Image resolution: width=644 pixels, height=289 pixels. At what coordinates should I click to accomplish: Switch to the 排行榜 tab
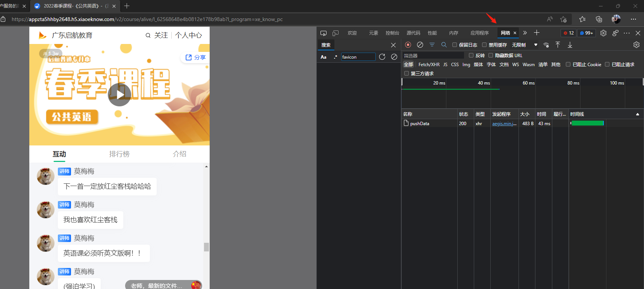[119, 154]
